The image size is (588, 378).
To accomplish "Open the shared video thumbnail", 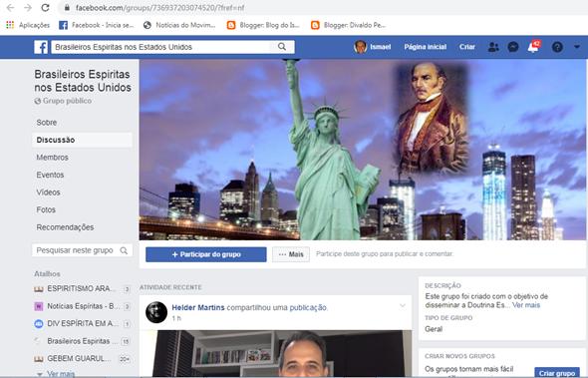I will (x=275, y=354).
